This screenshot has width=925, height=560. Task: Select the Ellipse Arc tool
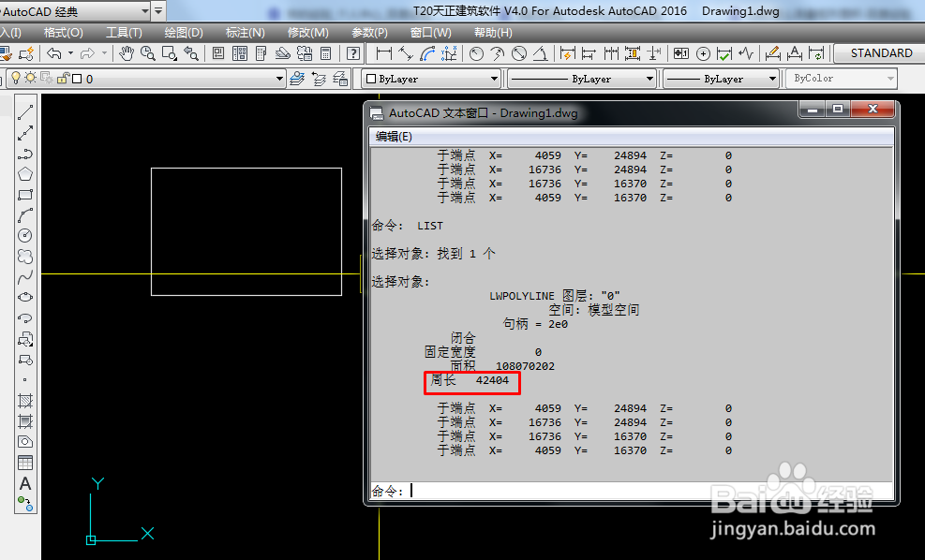24,318
